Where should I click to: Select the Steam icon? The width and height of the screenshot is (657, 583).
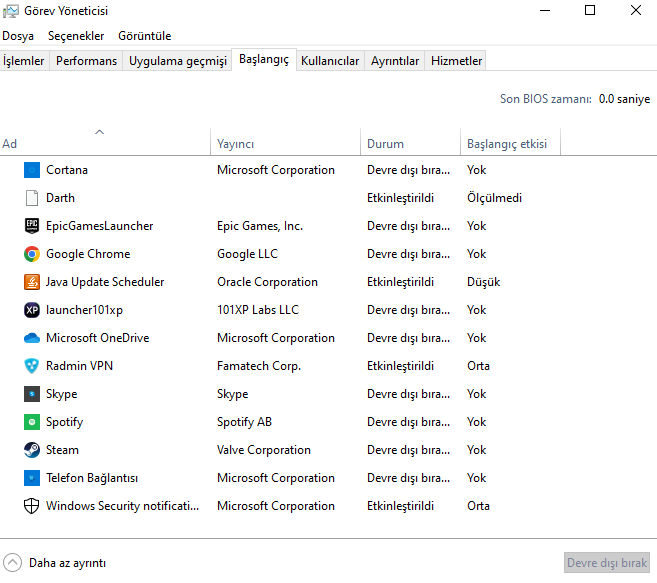(x=32, y=450)
